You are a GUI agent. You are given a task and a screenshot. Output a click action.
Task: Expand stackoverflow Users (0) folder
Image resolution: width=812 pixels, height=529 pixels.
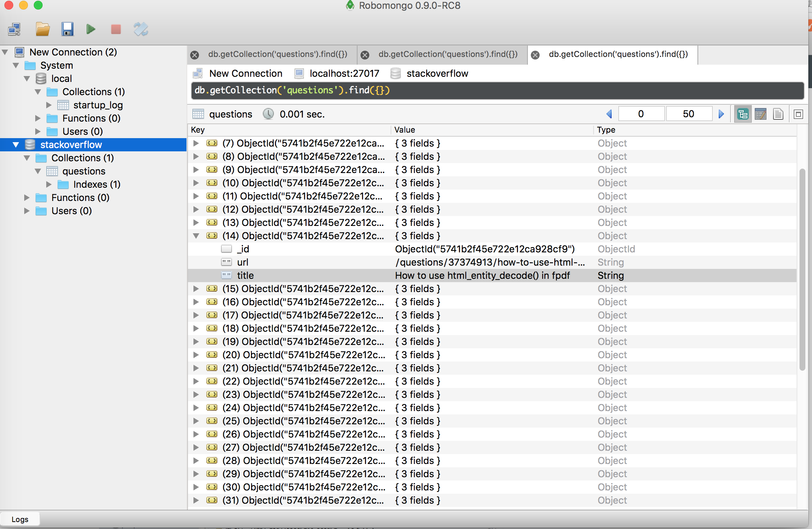pyautogui.click(x=27, y=211)
